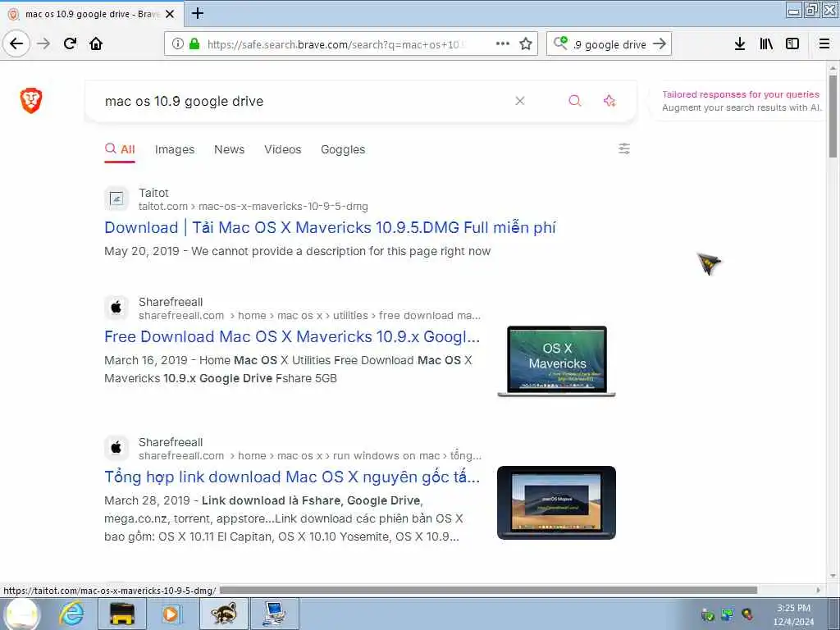The height and width of the screenshot is (630, 840).
Task: Click the Taitot result favicon
Action: coord(116,199)
